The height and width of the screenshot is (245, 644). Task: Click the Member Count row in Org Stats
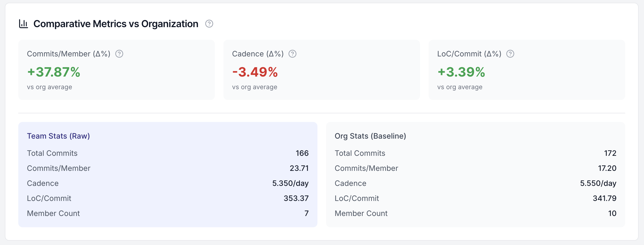point(475,213)
